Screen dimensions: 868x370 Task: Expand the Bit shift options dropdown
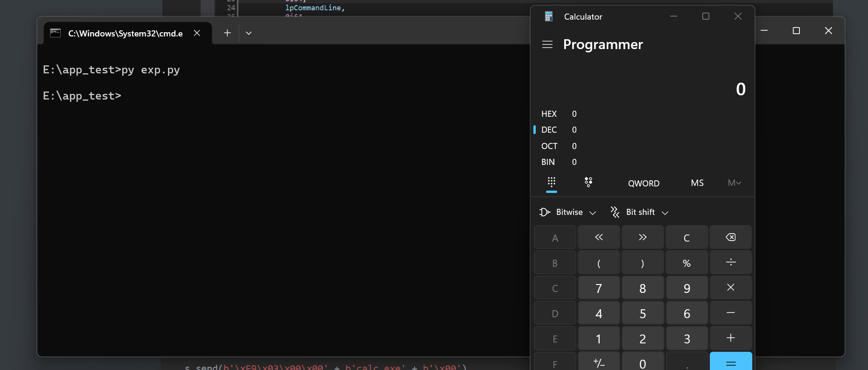(640, 212)
